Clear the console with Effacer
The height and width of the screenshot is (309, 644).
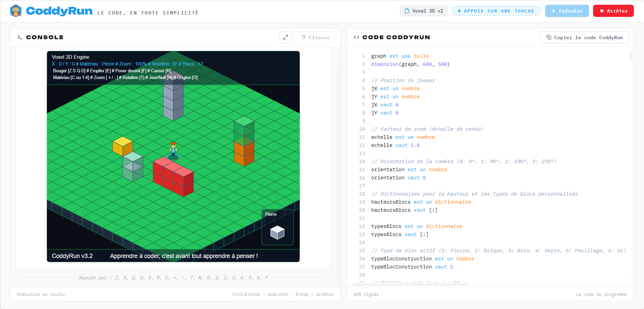tap(315, 37)
